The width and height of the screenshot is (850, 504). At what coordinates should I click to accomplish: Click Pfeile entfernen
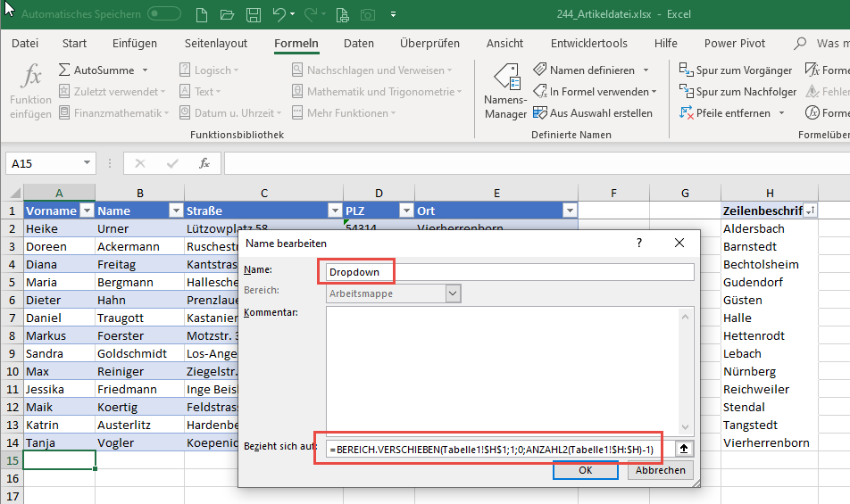click(x=725, y=113)
